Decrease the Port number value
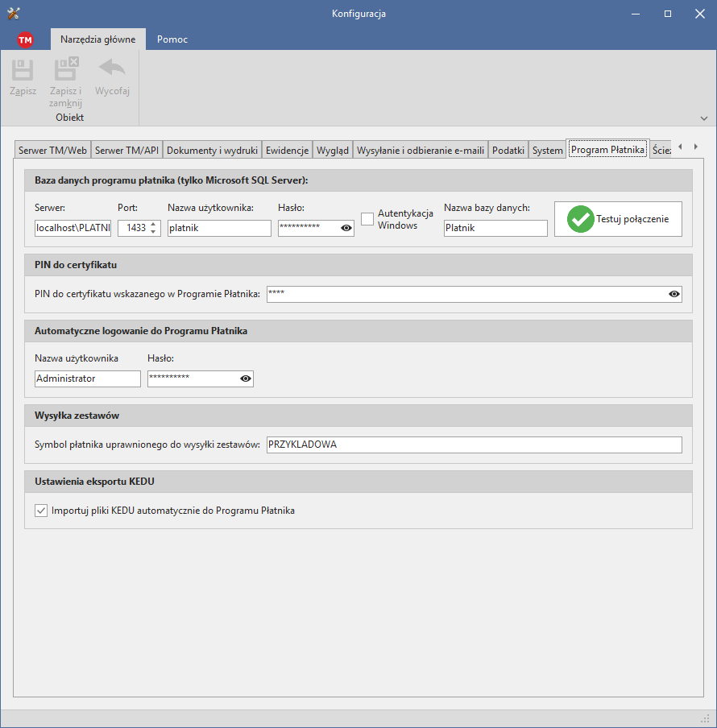This screenshot has width=717, height=728. click(153, 232)
